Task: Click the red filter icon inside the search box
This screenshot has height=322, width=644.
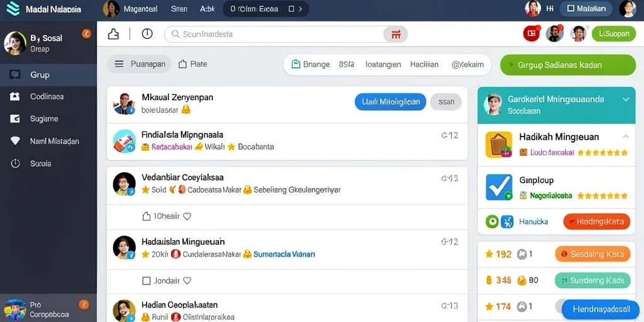Action: coord(396,35)
